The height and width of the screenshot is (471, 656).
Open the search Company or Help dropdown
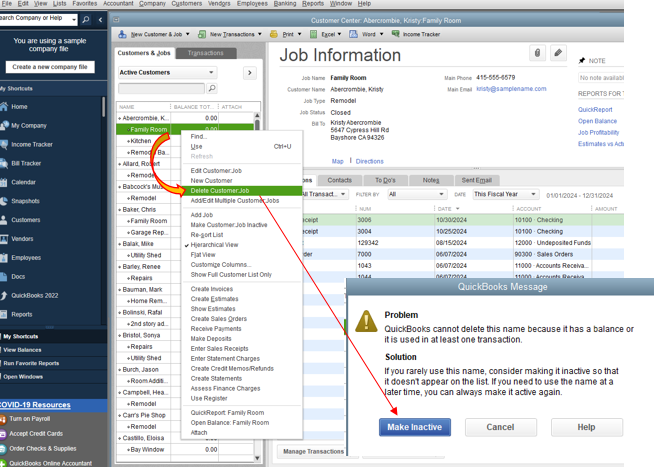(74, 19)
